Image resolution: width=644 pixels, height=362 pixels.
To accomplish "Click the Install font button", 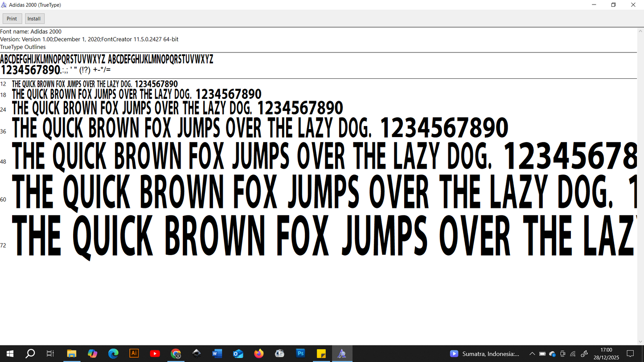I will point(34,19).
